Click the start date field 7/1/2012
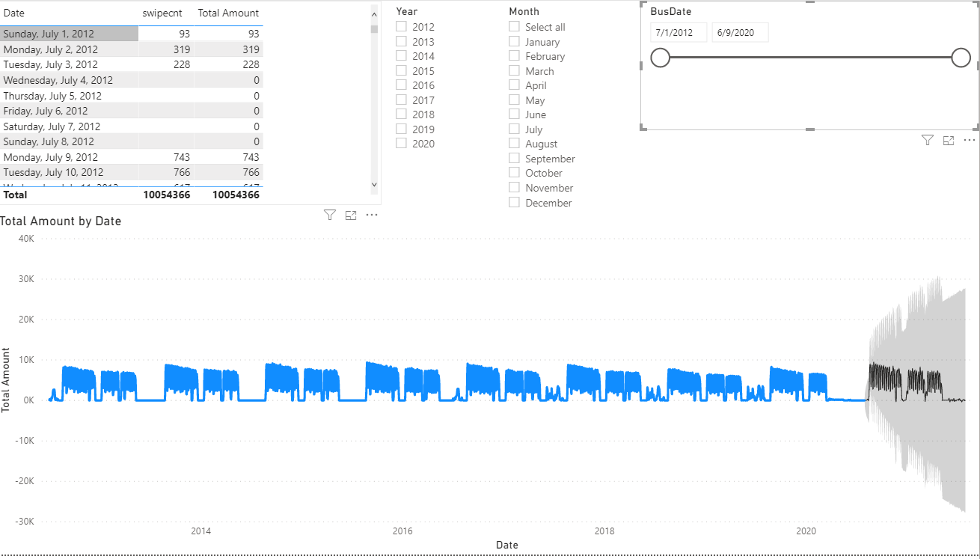 tap(679, 32)
